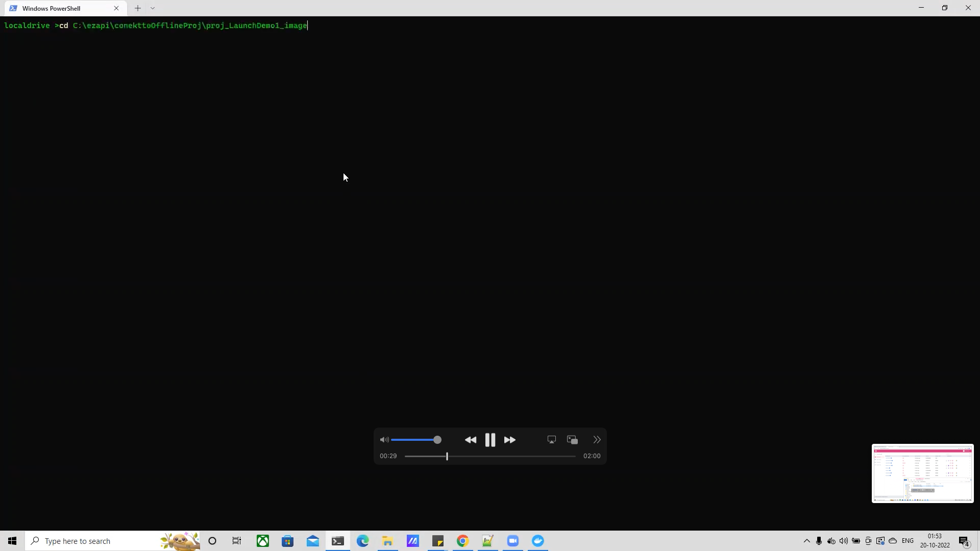Click the battery icon in system tray
The width and height of the screenshot is (980, 551).
tap(856, 541)
